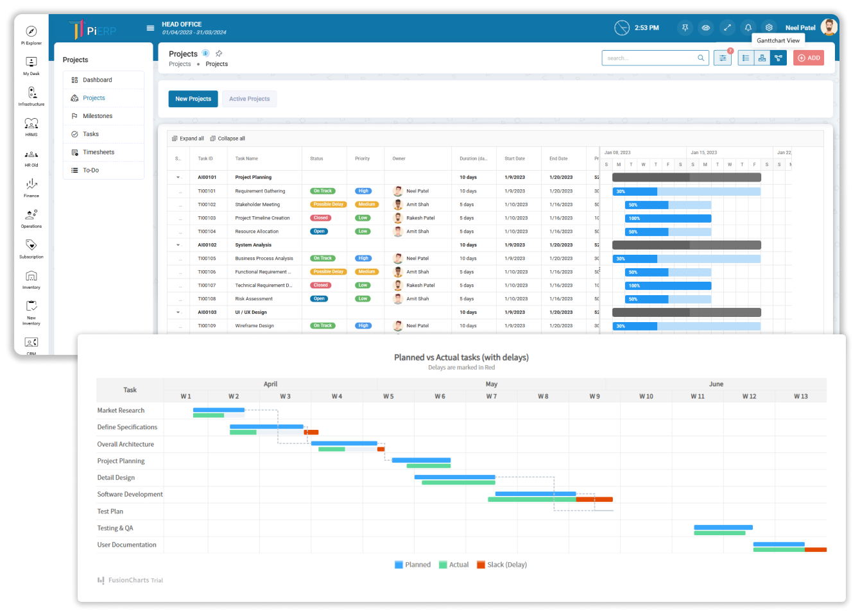This screenshot has height=616, width=860.
Task: Expand the System Analysis row
Action: 178,244
